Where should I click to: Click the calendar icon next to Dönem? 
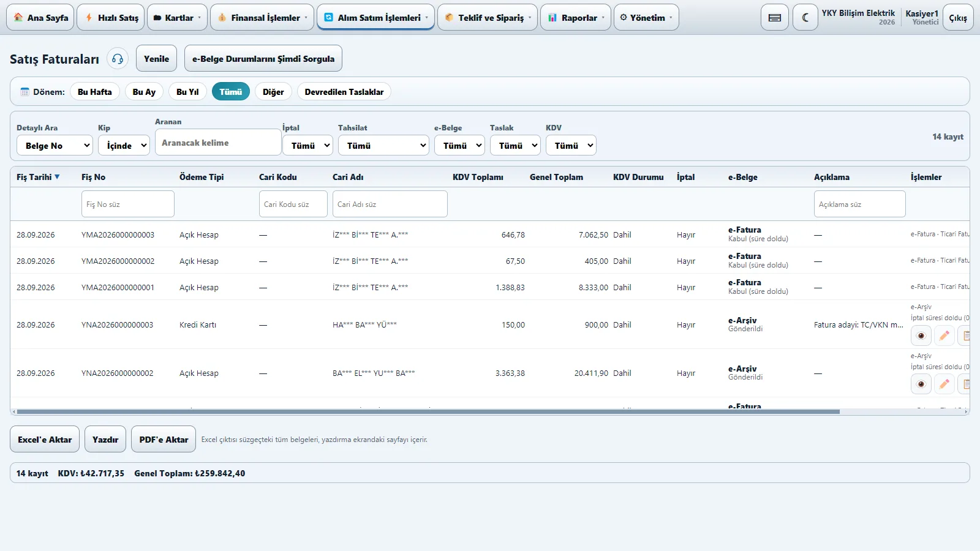[24, 92]
